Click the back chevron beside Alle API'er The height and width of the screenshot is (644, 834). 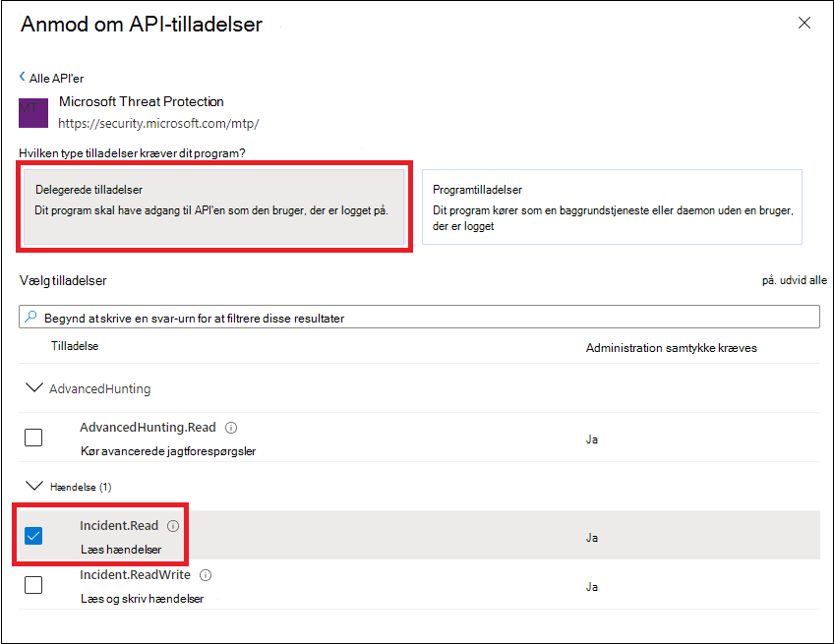click(x=23, y=77)
